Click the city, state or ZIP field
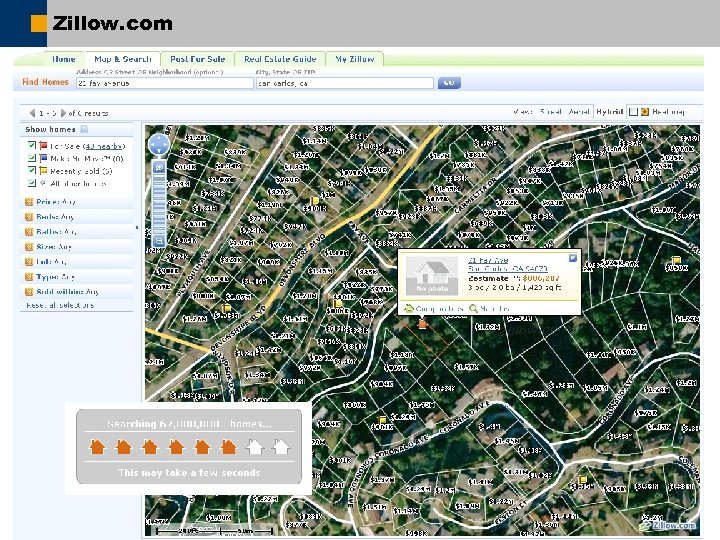The height and width of the screenshot is (540, 720). tap(345, 83)
